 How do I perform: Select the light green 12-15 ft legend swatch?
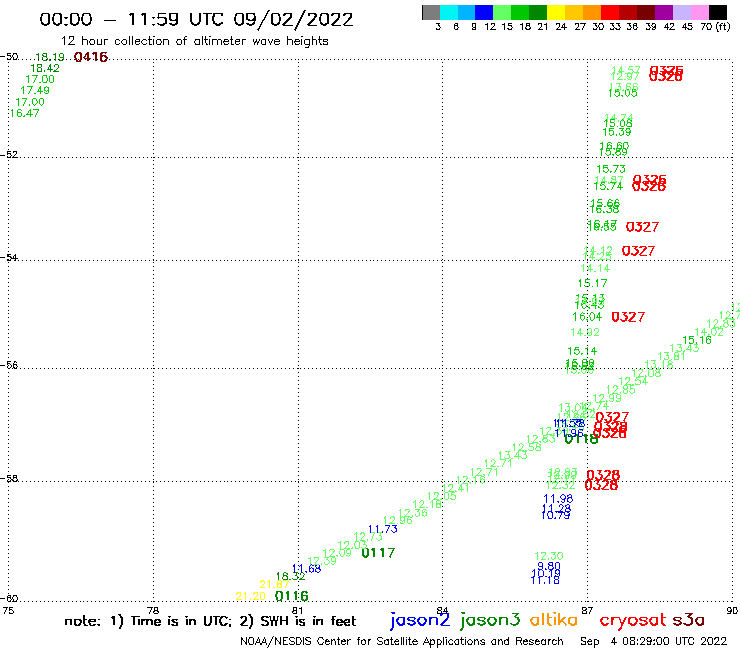pos(502,12)
